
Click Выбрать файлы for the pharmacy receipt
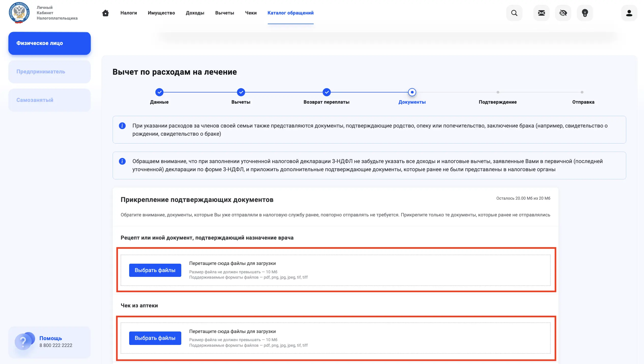pos(155,338)
